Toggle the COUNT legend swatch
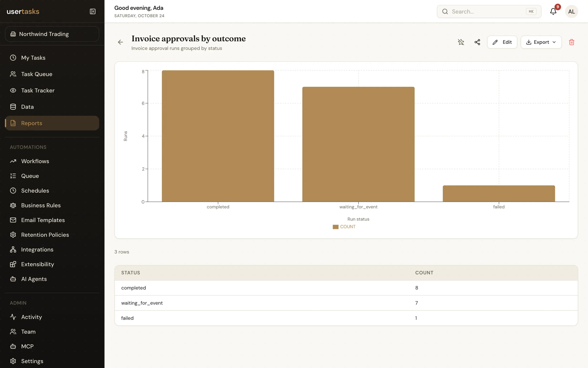 [335, 227]
